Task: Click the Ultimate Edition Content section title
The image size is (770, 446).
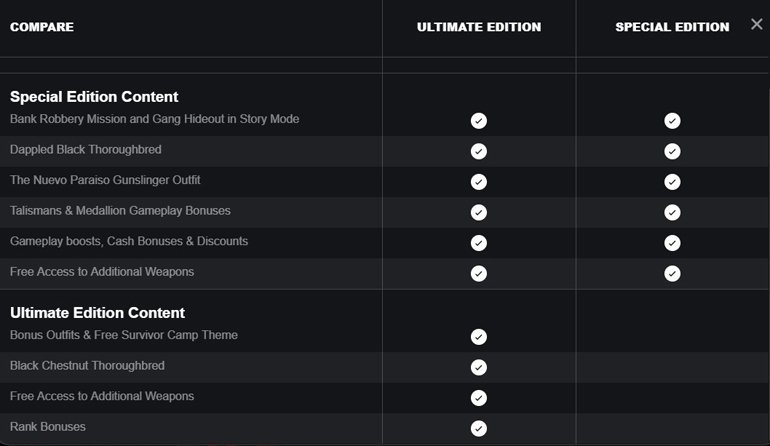Action: 97,313
